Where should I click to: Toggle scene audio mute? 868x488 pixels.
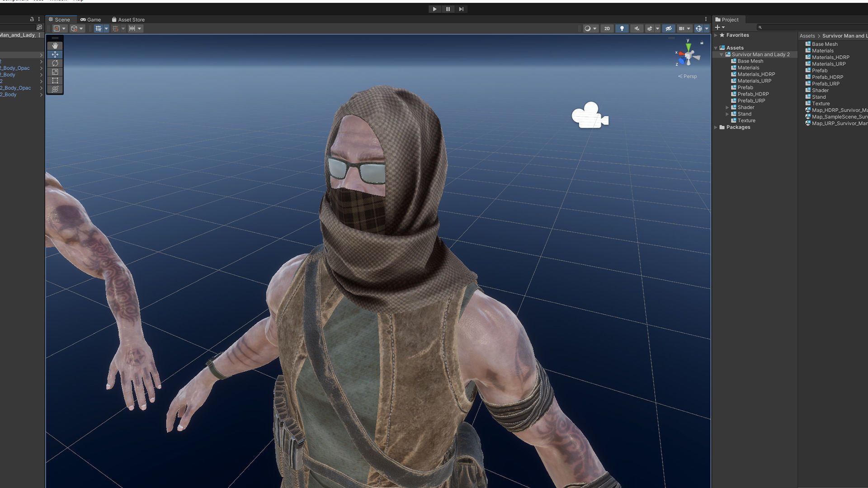[x=637, y=28]
